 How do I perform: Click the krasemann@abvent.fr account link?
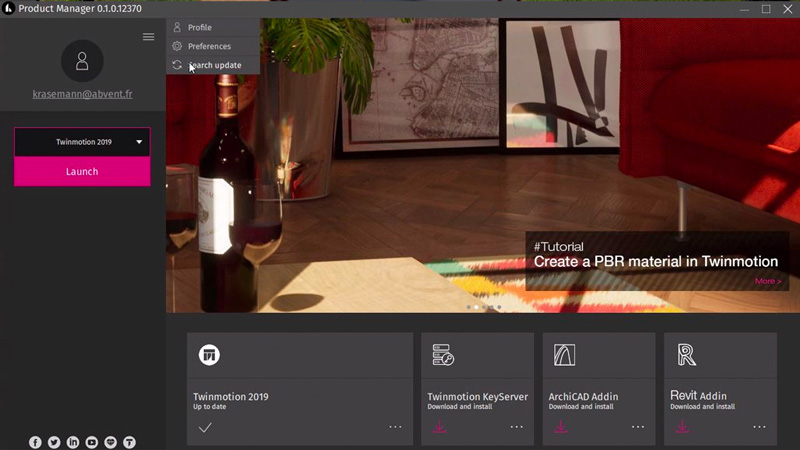[x=82, y=94]
